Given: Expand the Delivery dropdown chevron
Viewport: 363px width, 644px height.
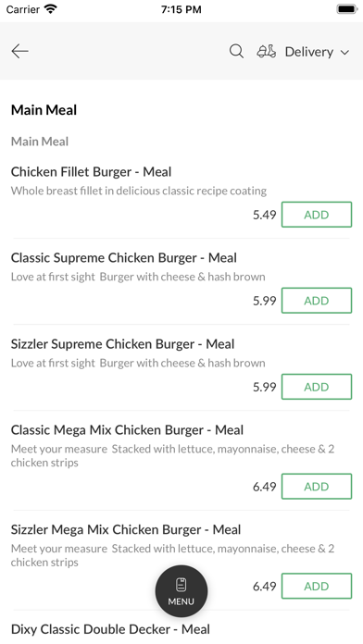Looking at the screenshot, I should click(344, 52).
